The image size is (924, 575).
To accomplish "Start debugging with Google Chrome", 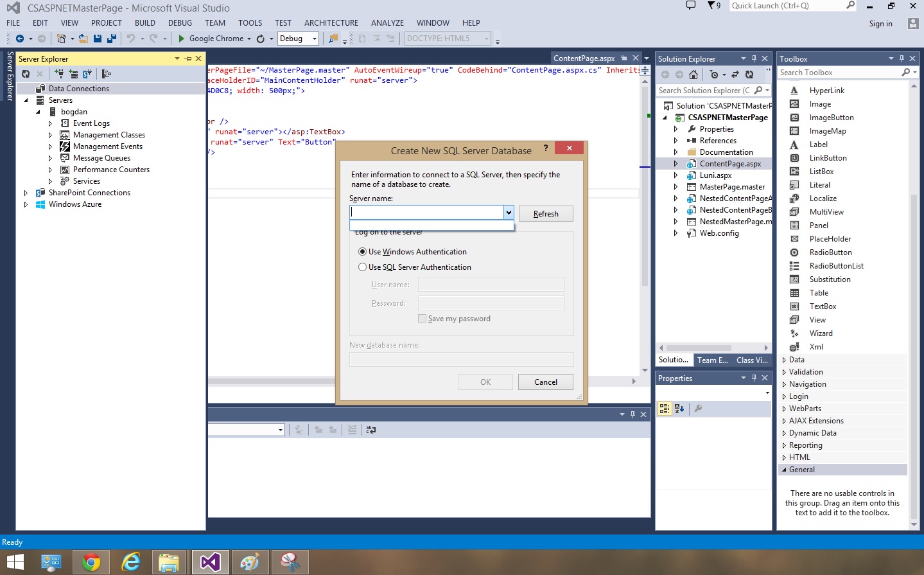I will pyautogui.click(x=213, y=39).
